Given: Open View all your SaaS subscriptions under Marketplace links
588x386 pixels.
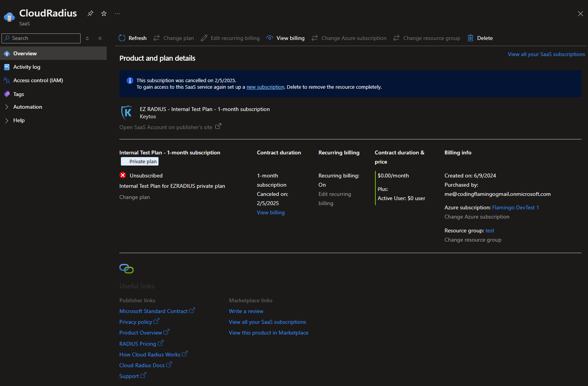Looking at the screenshot, I should coord(268,322).
